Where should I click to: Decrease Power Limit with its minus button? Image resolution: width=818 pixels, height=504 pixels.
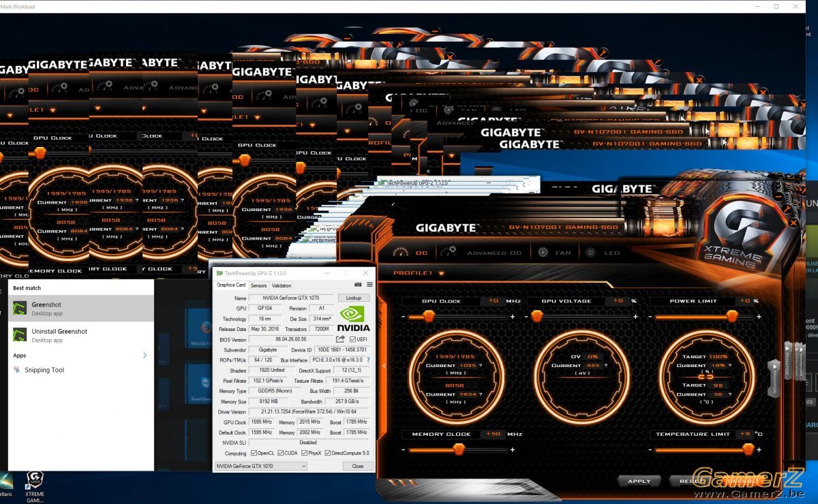(650, 317)
